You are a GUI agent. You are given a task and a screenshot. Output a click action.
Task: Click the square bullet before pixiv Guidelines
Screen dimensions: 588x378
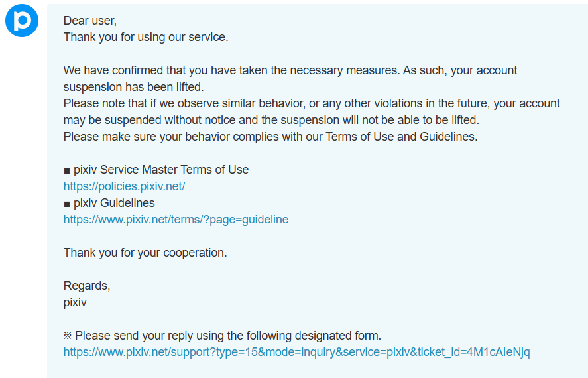coord(67,204)
